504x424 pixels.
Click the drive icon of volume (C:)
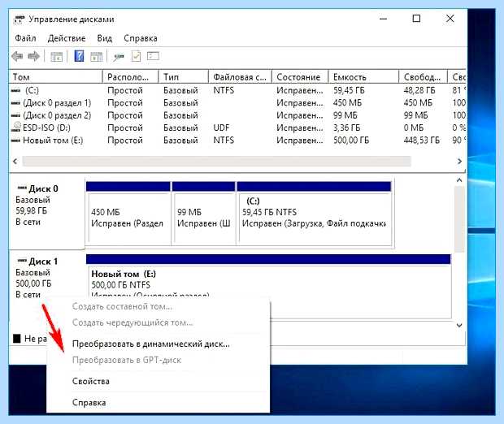pyautogui.click(x=15, y=91)
